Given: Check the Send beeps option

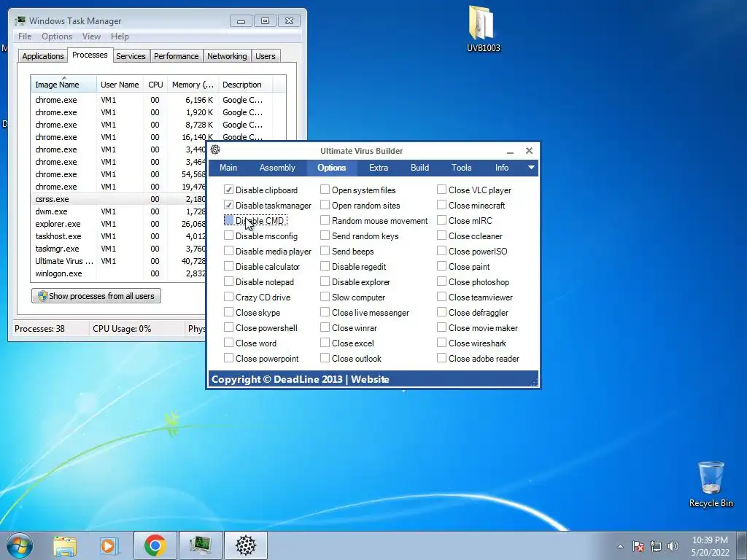Looking at the screenshot, I should coord(325,251).
